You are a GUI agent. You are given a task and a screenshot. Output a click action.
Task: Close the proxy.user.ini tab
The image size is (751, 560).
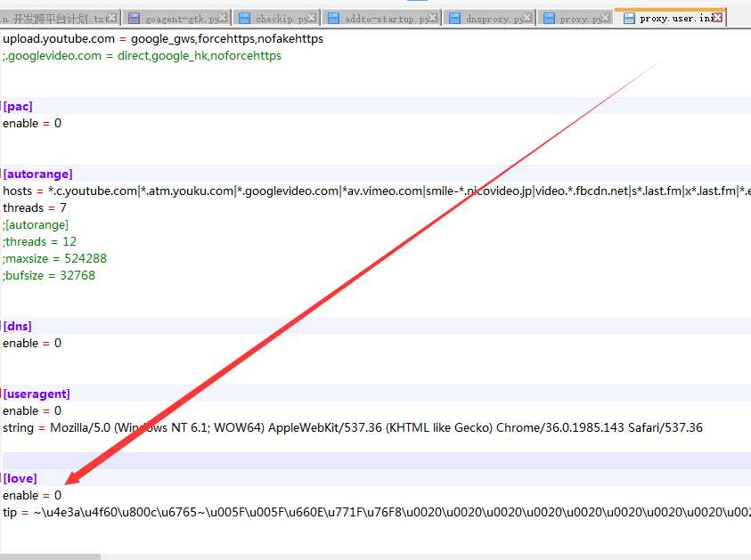pyautogui.click(x=717, y=18)
